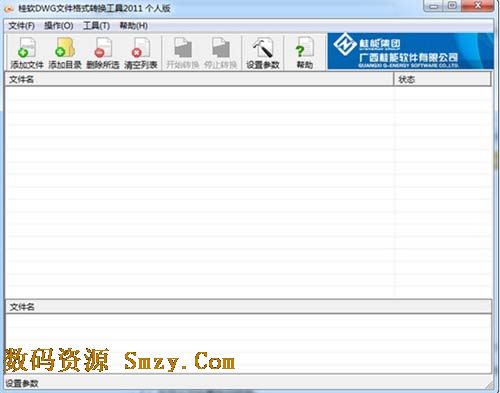Click the 添加目录 (add folder) toolbar icon
The height and width of the screenshot is (393, 500).
[65, 53]
